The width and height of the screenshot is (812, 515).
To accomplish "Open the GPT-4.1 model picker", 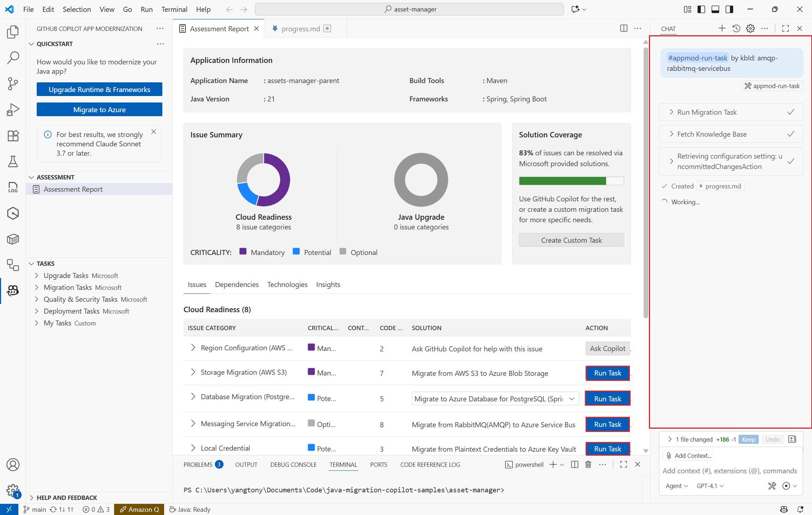I will coord(710,486).
